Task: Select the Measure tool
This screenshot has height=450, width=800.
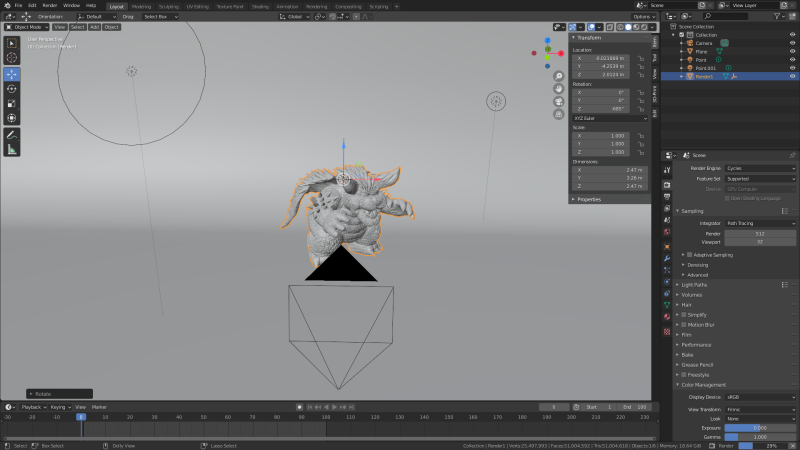Action: [x=12, y=149]
